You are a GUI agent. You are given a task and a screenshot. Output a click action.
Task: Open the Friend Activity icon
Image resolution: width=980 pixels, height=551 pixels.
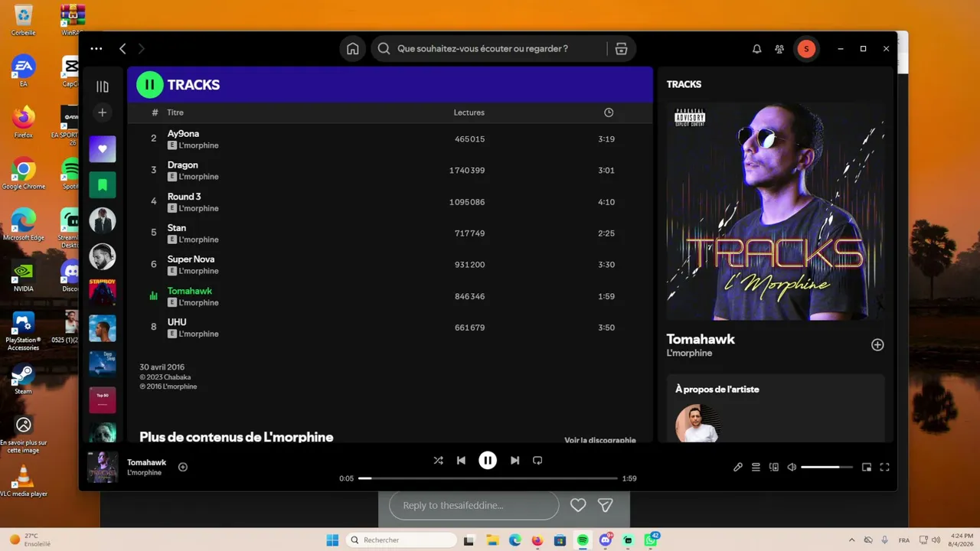[779, 48]
